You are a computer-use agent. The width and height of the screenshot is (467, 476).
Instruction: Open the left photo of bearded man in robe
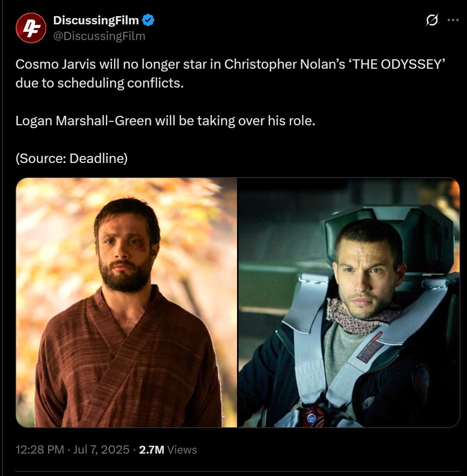pos(127,302)
